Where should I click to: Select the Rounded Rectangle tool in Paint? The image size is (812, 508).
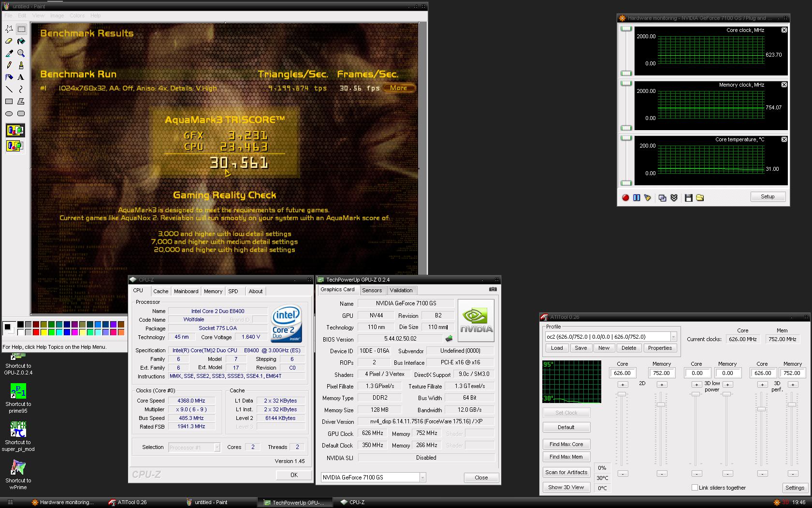21,114
